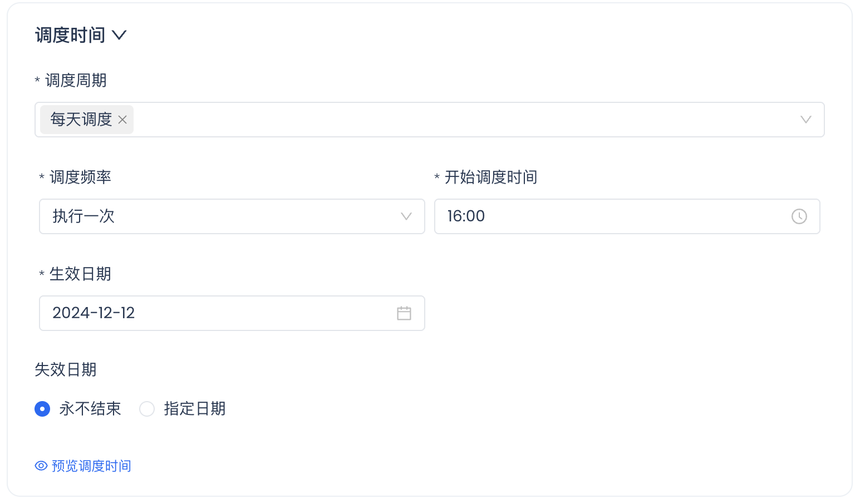The width and height of the screenshot is (865, 504).
Task: Click the 执行一次 frequency value
Action: pyautogui.click(x=83, y=216)
